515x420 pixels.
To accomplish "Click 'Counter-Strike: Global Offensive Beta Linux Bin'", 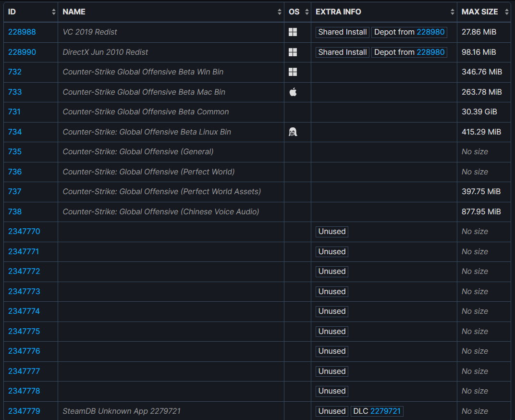I will pyautogui.click(x=147, y=132).
